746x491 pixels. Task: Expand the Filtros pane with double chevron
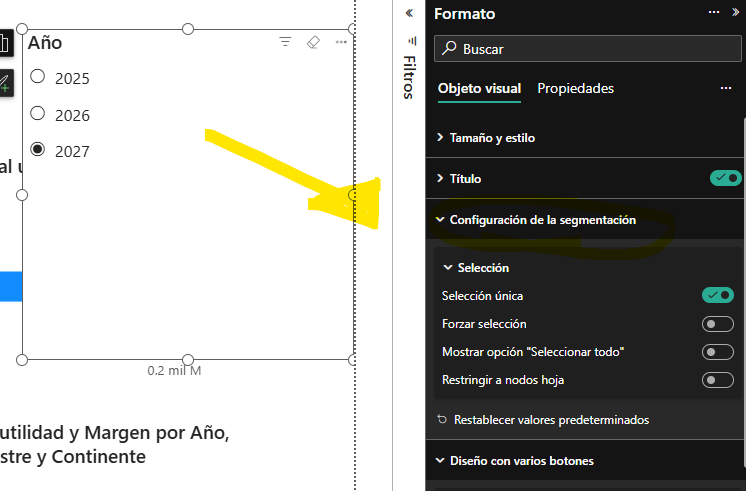click(408, 13)
